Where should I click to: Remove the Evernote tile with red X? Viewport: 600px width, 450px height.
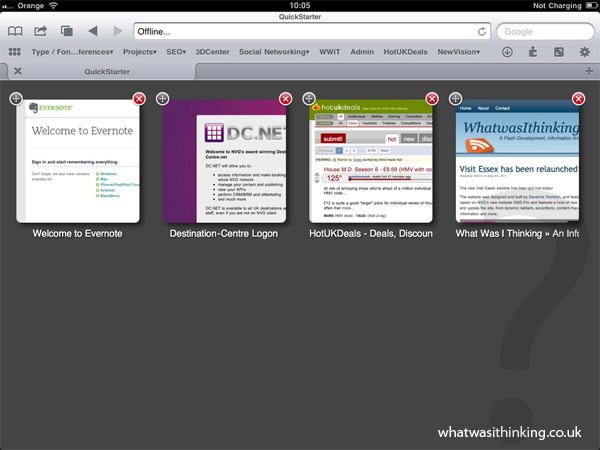pyautogui.click(x=139, y=99)
